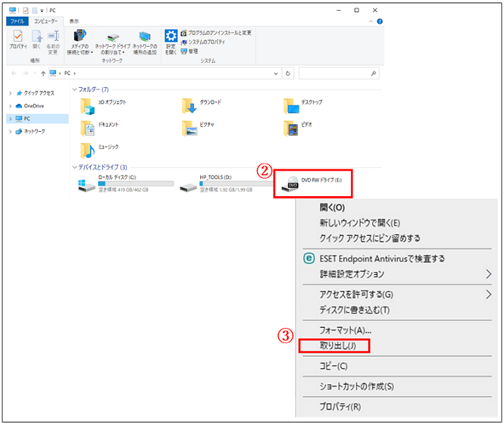This screenshot has width=504, height=425.
Task: Click the プロパティ icon in the ribbon
Action: click(18, 38)
